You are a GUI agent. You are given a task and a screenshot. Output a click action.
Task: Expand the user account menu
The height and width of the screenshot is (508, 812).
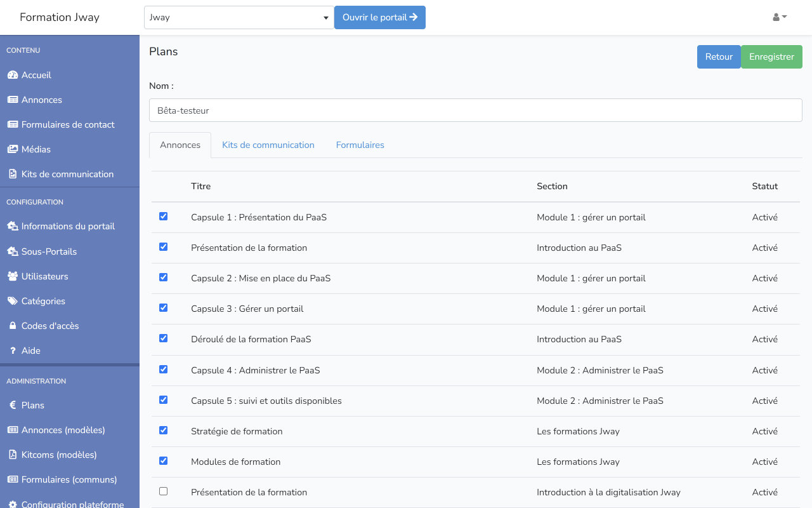click(780, 17)
